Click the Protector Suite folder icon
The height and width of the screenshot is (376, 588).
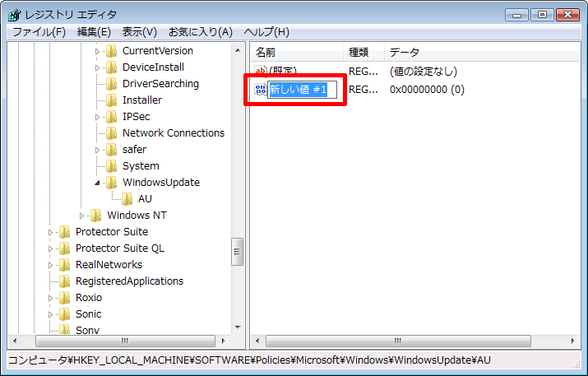[64, 232]
